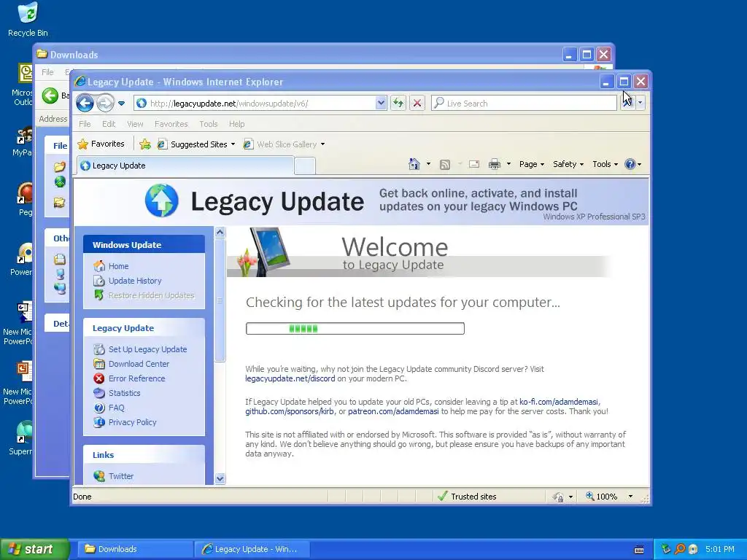Click the Twitter link icon in Links

99,475
